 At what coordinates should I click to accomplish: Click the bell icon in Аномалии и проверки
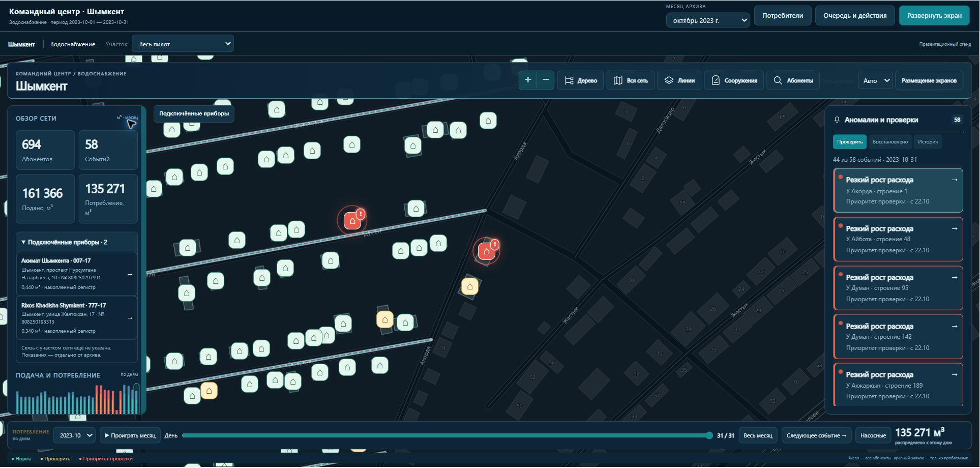837,120
